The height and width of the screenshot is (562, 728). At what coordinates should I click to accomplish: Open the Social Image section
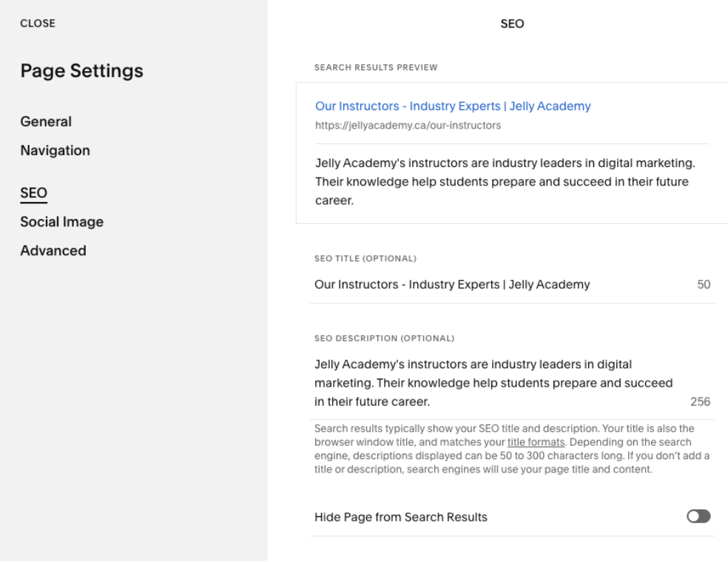coord(61,222)
